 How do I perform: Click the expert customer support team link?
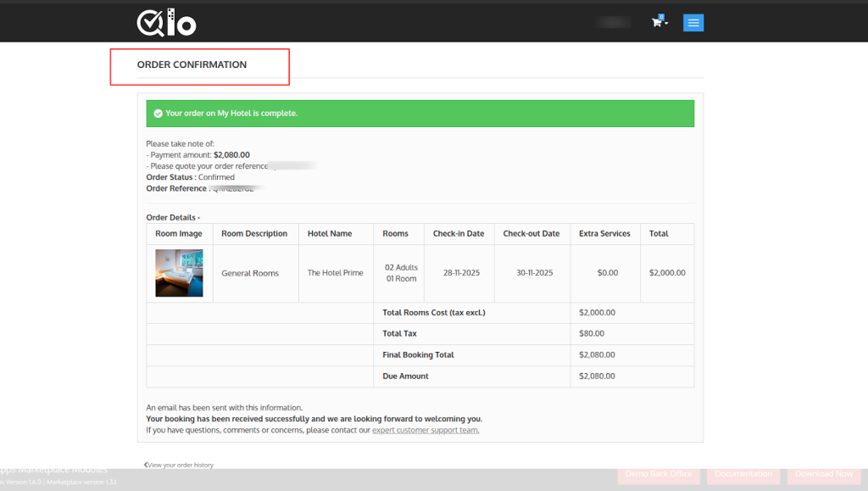[425, 430]
